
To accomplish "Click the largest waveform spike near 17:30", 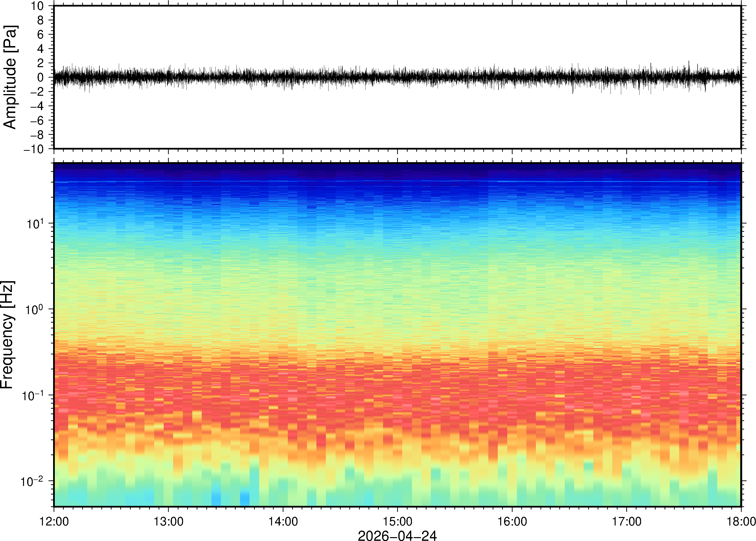I will click(x=689, y=63).
